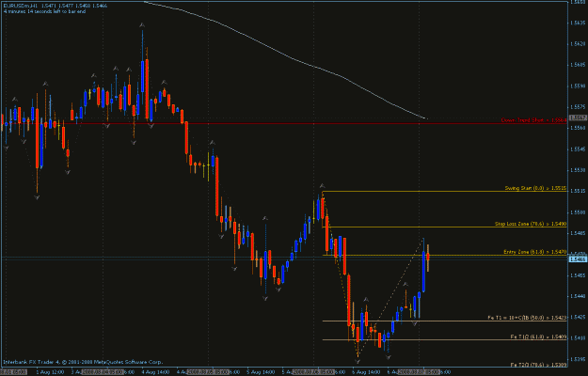588x376 pixels.
Task: Click the grey 1.5557 price tag on axis
Action: [578, 117]
